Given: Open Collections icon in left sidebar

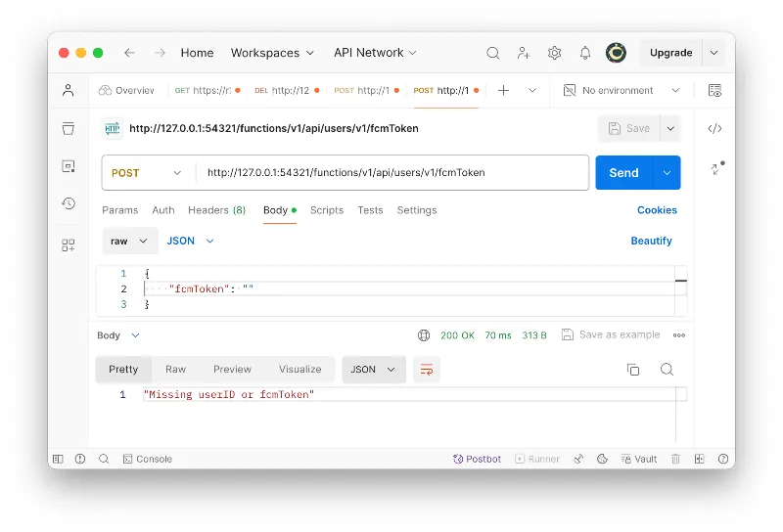Looking at the screenshot, I should coord(69,128).
